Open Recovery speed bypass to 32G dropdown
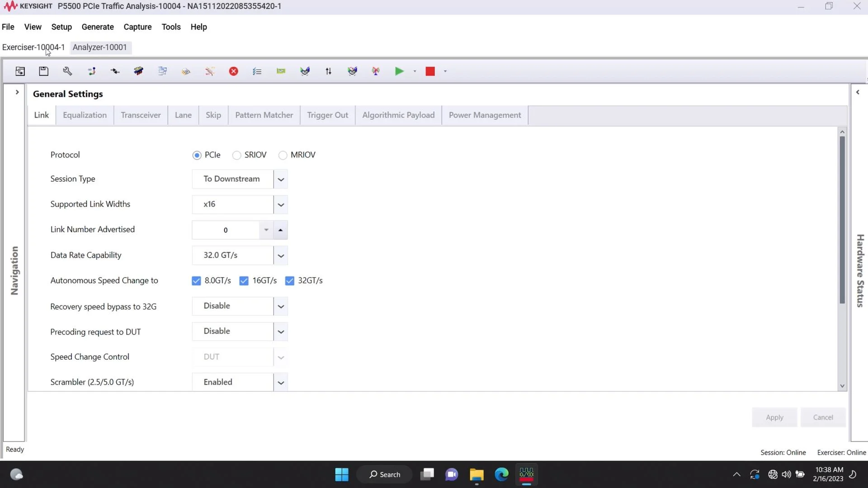The width and height of the screenshot is (868, 488). pos(281,306)
